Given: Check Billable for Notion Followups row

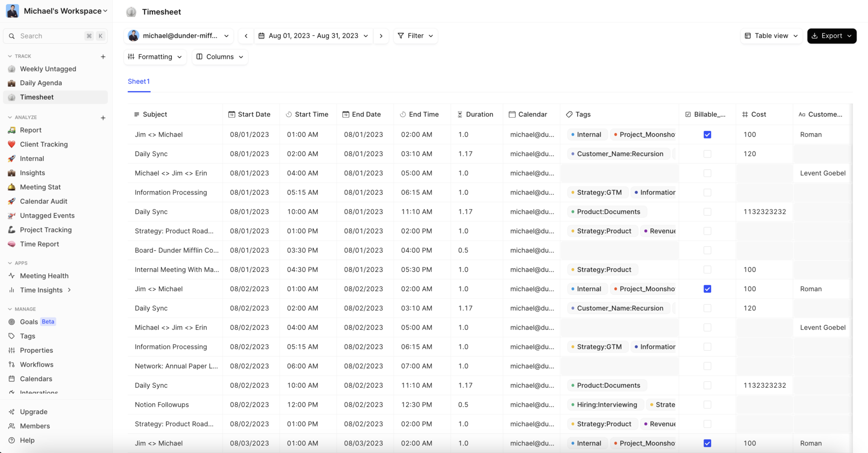Looking at the screenshot, I should [x=707, y=405].
